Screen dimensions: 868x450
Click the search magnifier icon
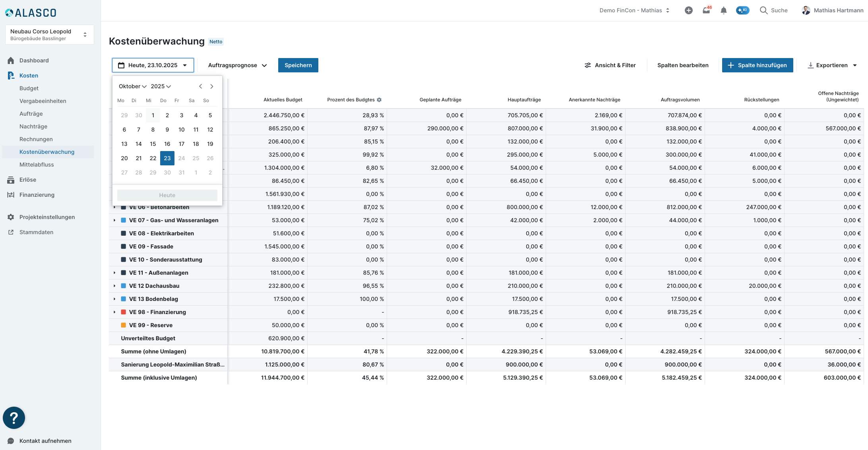(763, 11)
